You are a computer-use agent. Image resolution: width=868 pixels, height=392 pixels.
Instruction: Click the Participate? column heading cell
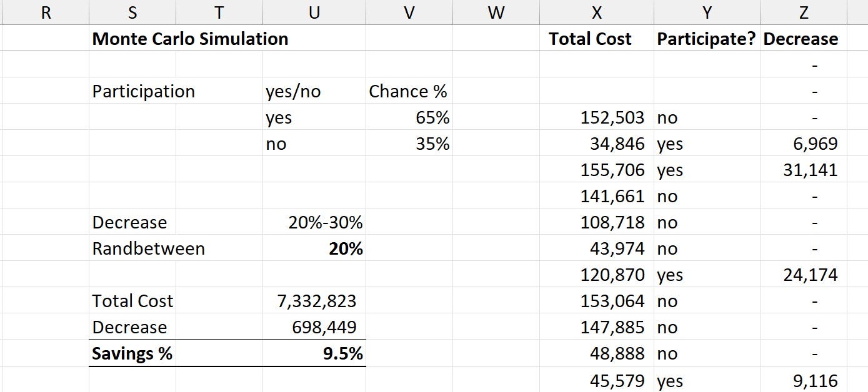(707, 39)
